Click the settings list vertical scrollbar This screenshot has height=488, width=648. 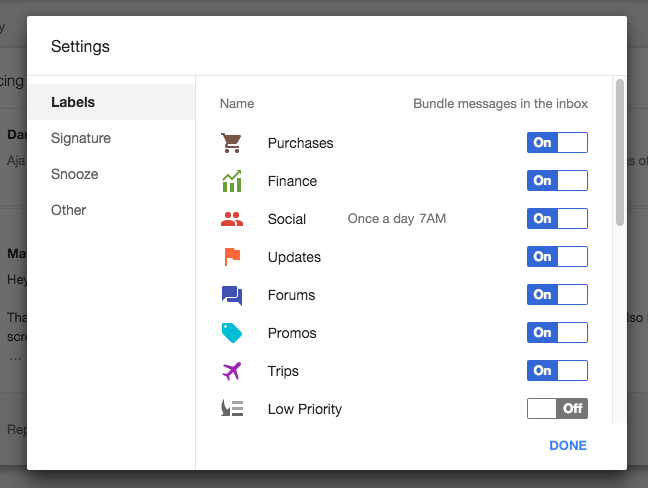coord(619,153)
